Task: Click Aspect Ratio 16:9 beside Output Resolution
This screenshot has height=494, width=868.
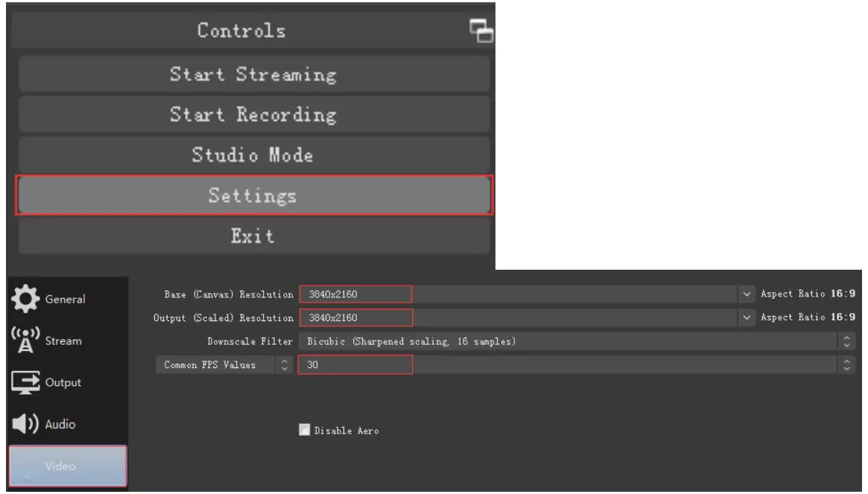Action: click(x=808, y=317)
